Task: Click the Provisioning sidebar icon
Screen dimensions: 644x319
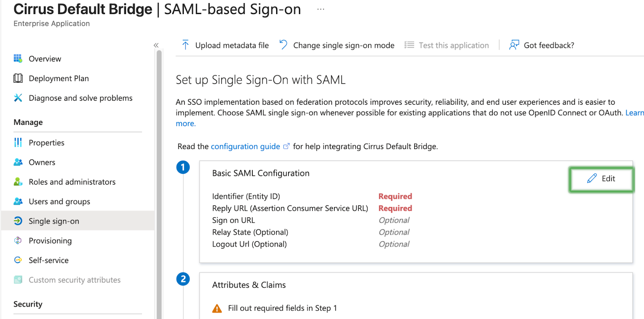Action: tap(18, 240)
